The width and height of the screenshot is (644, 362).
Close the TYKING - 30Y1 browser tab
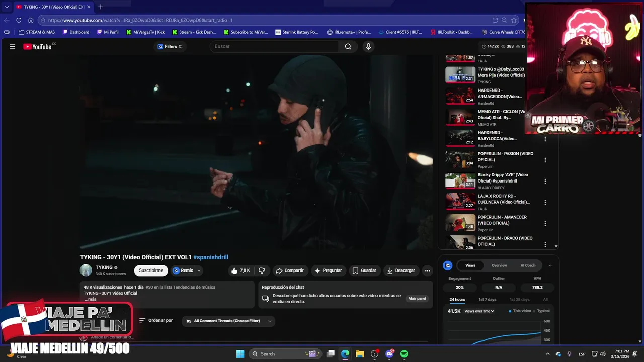[x=89, y=7]
